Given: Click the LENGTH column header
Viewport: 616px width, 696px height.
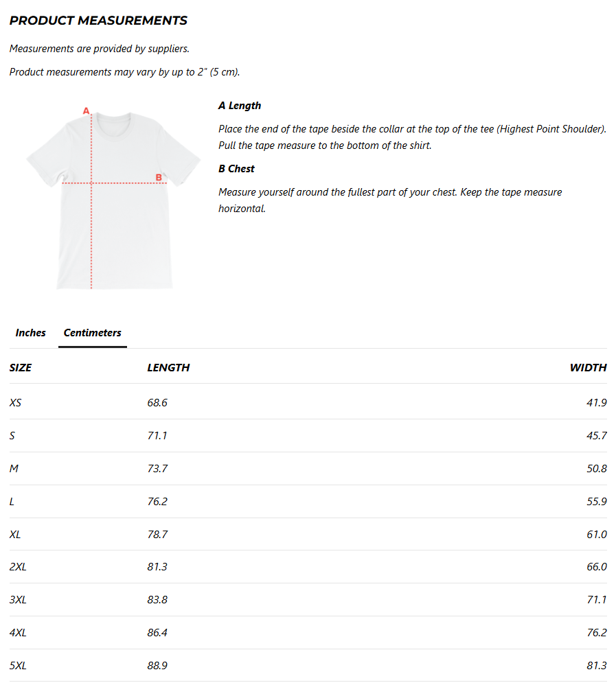Looking at the screenshot, I should coord(168,367).
